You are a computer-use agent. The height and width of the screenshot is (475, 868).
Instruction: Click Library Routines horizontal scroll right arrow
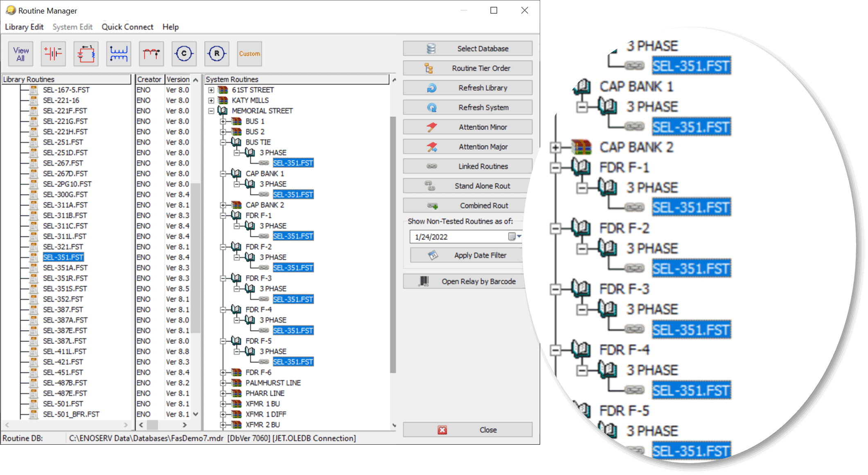pyautogui.click(x=126, y=425)
